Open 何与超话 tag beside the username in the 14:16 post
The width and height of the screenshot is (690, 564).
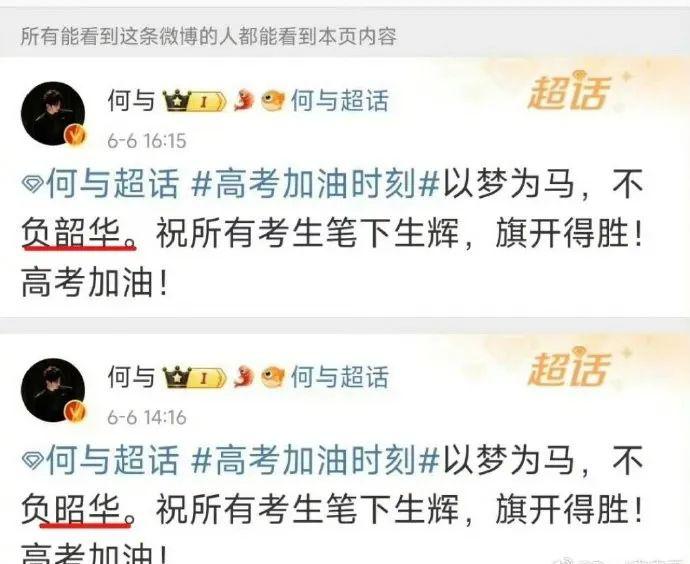(x=340, y=377)
